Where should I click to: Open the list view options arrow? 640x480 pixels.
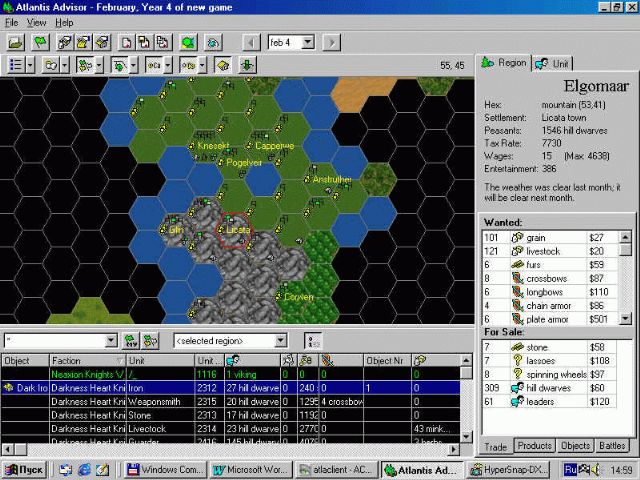click(31, 65)
